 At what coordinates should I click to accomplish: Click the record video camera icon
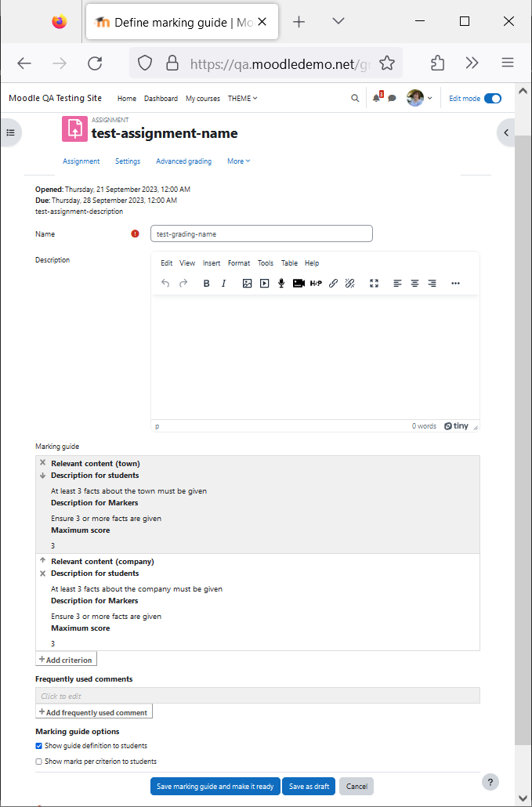(x=299, y=283)
